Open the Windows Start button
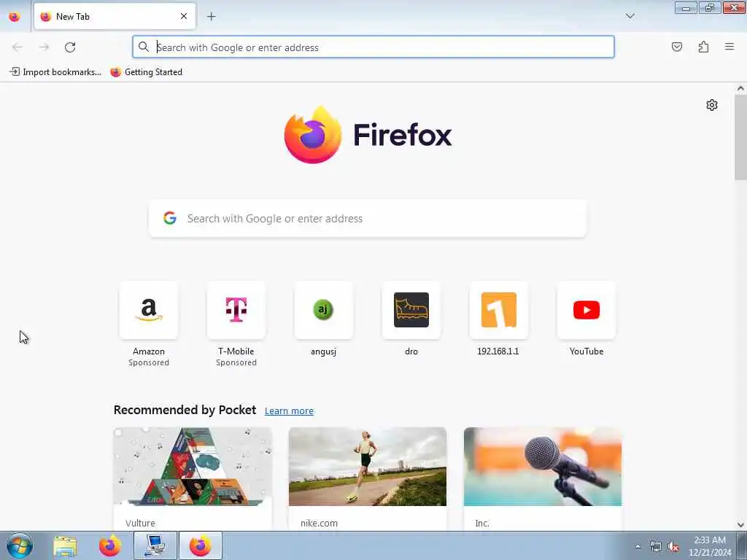The width and height of the screenshot is (747, 560). pyautogui.click(x=20, y=545)
